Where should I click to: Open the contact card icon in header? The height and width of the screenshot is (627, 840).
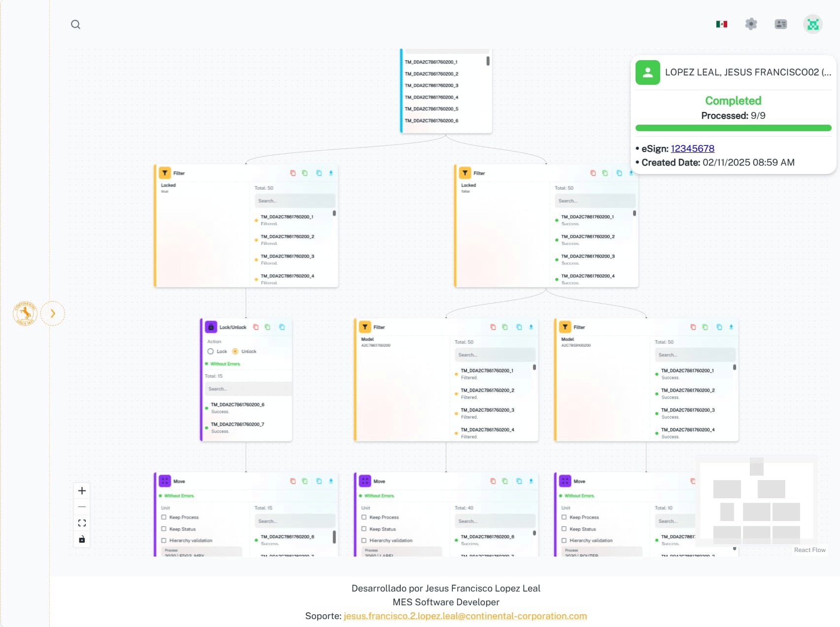click(x=780, y=24)
